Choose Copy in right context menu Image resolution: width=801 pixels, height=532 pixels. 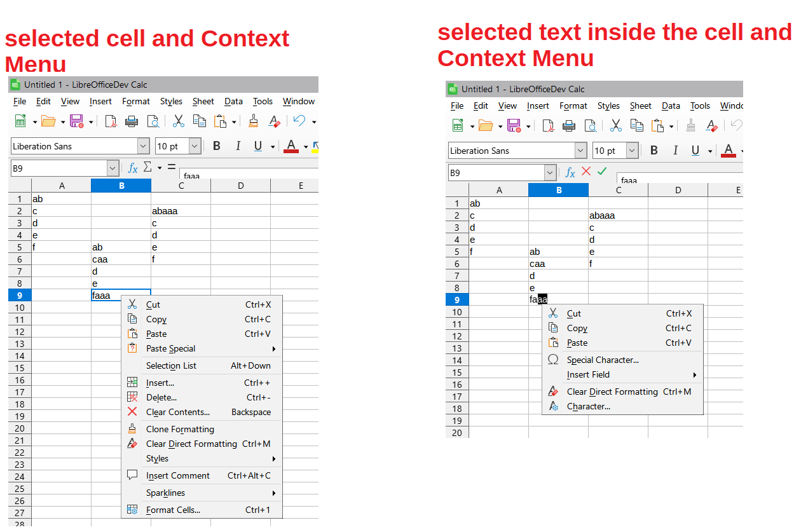tap(622, 328)
